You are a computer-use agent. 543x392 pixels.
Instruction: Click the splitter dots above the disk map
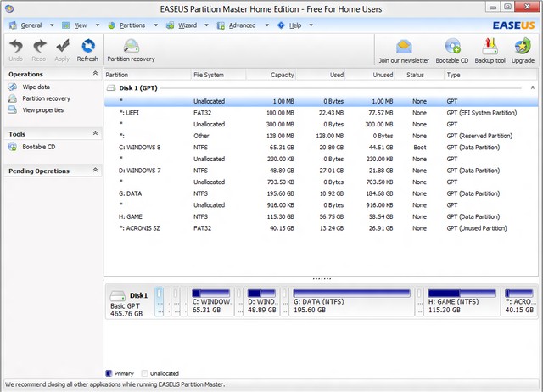(322, 278)
